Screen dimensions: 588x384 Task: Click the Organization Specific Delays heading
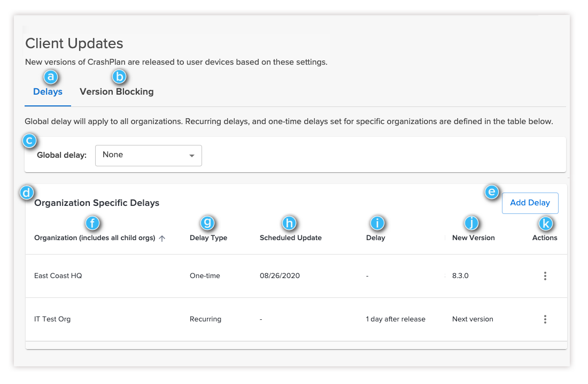click(97, 203)
